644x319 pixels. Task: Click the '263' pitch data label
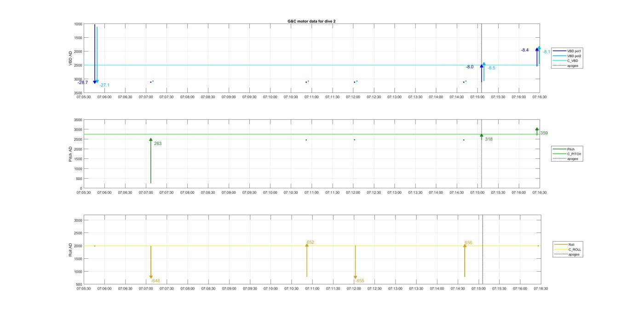tap(158, 144)
